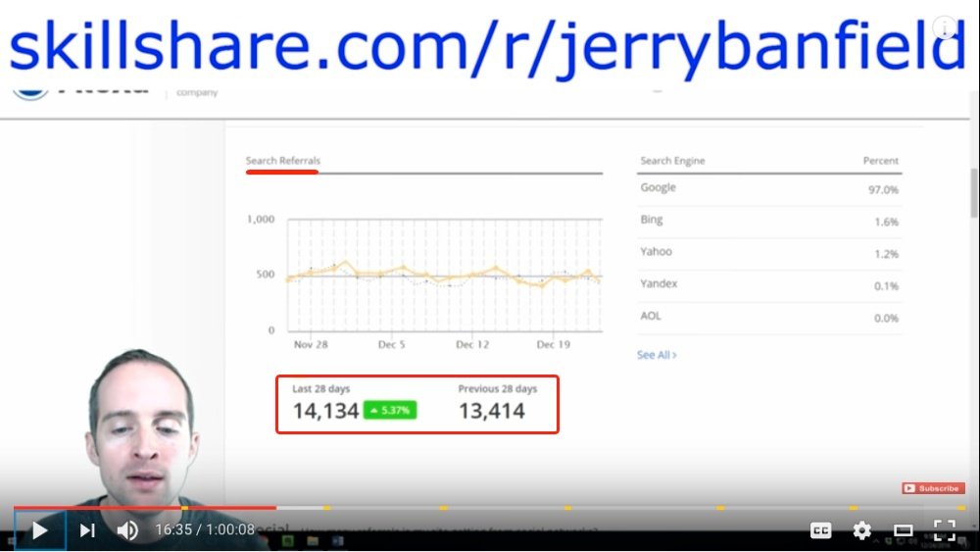Screen dimensions: 980x552
Task: Toggle closed captions
Action: coord(820,530)
